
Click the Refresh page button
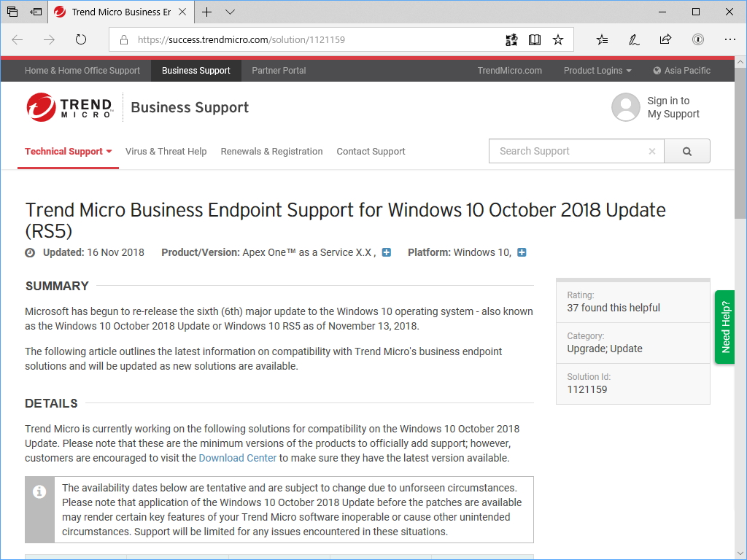coord(81,40)
